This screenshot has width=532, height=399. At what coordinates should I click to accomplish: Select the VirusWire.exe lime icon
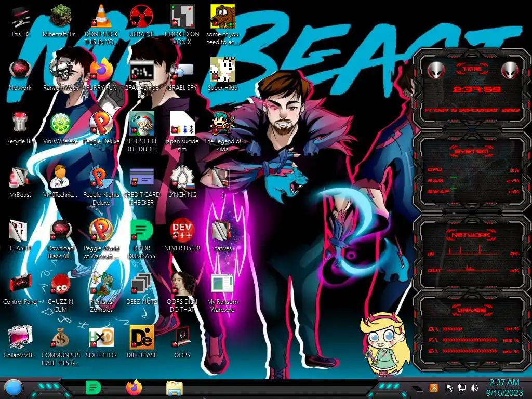tap(60, 124)
